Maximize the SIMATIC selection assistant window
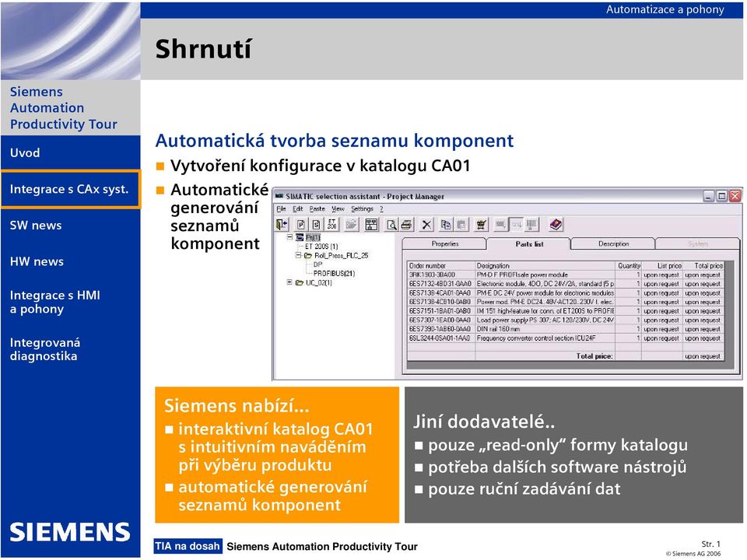 coord(722,196)
